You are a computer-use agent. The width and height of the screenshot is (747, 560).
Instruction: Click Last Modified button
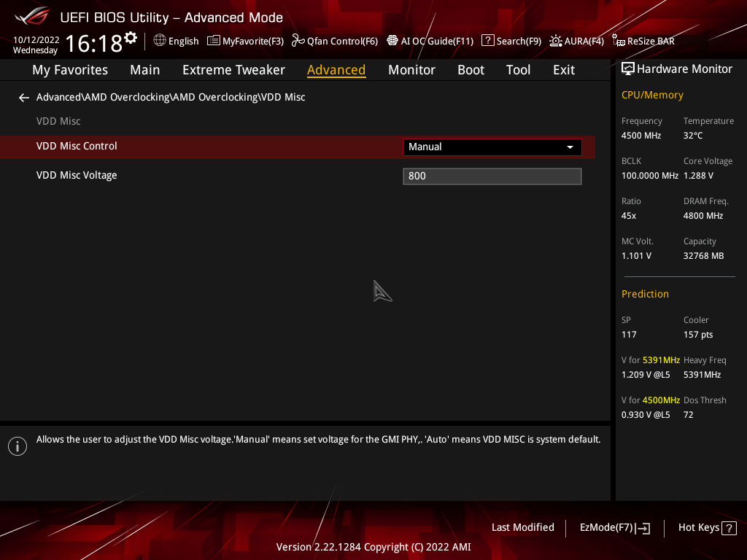tap(522, 527)
